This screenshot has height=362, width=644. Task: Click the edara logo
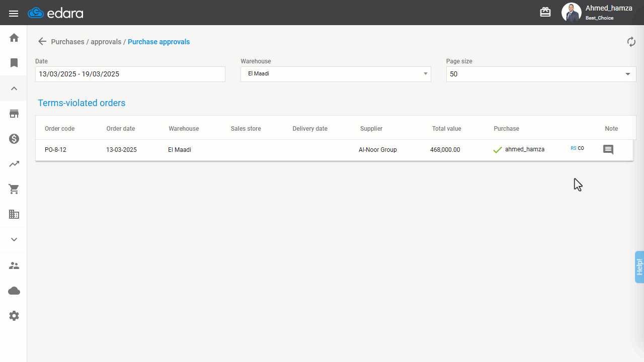55,13
